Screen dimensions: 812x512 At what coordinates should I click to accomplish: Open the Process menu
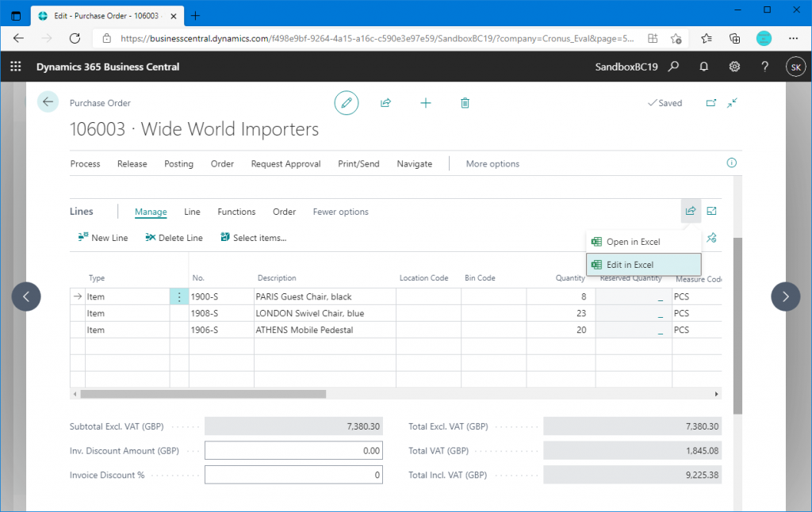(x=85, y=163)
